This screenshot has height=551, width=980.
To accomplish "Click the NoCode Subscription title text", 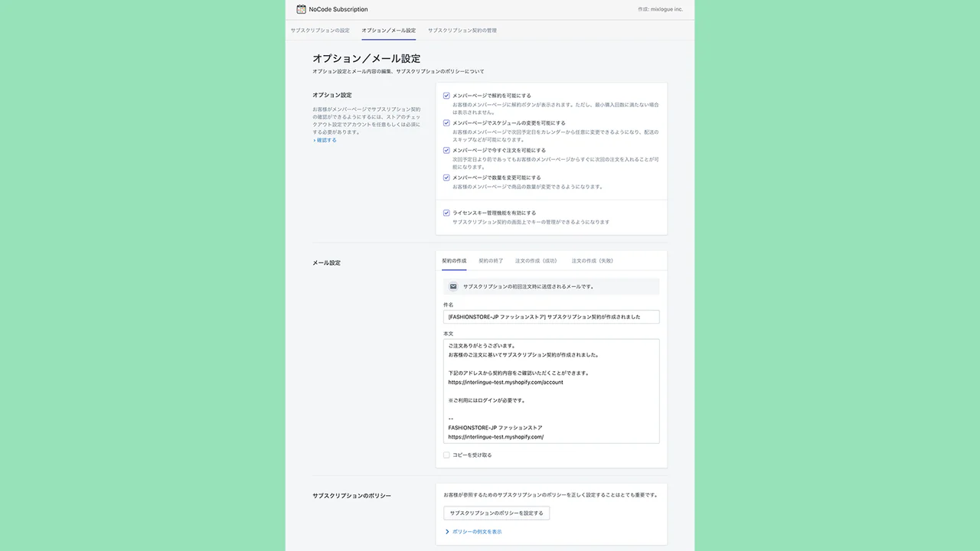I will pyautogui.click(x=338, y=9).
